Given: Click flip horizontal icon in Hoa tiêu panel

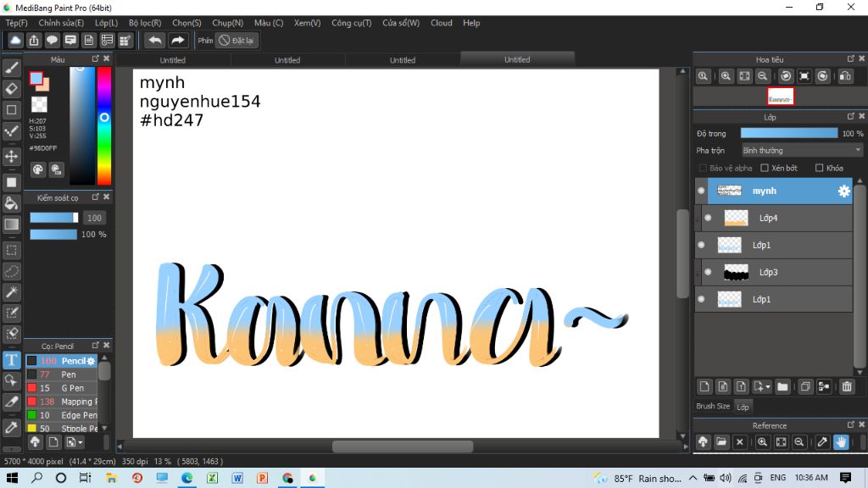Looking at the screenshot, I should point(845,76).
